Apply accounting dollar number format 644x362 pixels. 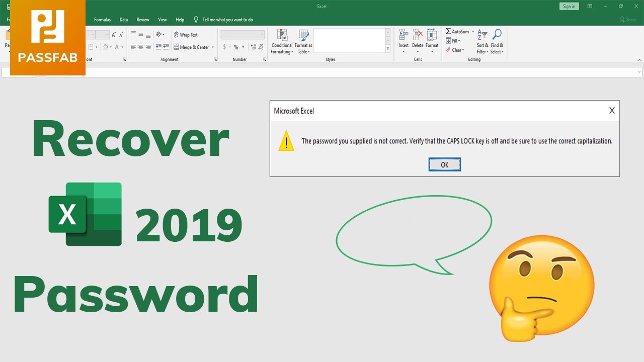(x=224, y=47)
